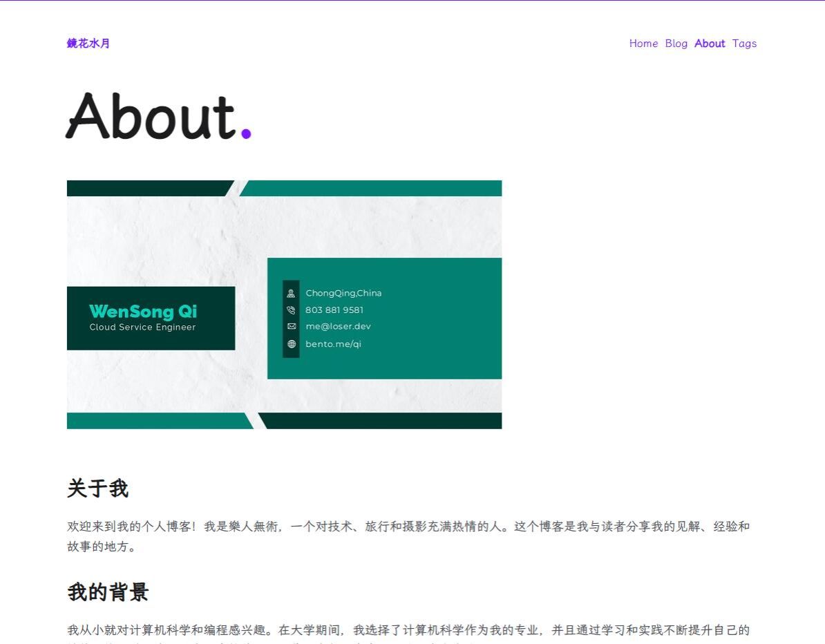Click the globe website icon on card
The image size is (825, 644).
[x=291, y=344]
